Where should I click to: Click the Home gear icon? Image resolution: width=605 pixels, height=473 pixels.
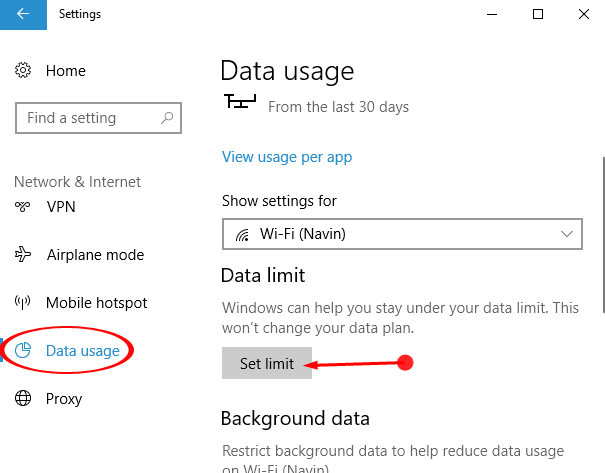23,71
